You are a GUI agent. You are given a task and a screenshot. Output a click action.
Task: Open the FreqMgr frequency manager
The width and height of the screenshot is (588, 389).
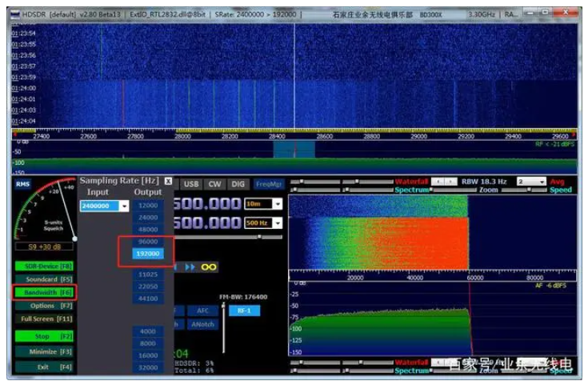[x=269, y=184]
